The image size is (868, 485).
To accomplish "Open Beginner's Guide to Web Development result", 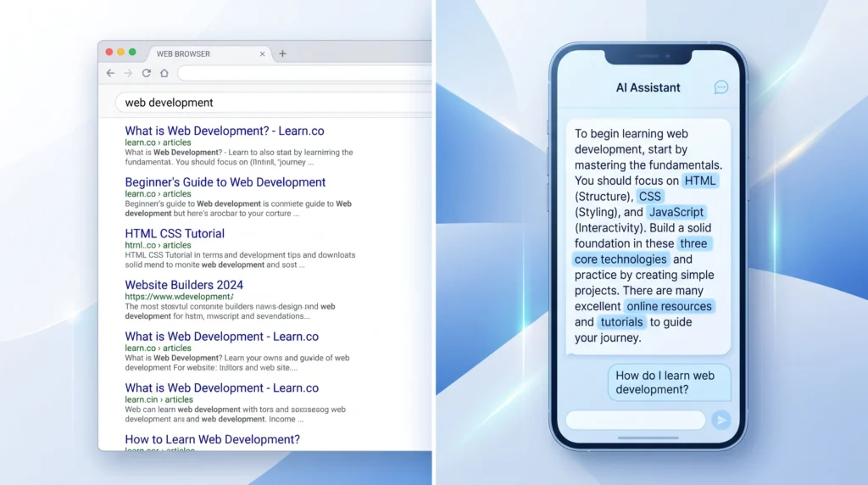I will (225, 182).
